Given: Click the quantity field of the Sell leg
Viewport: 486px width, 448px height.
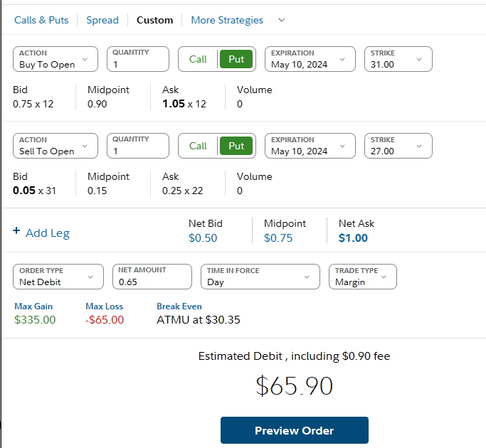Looking at the screenshot, I should pyautogui.click(x=138, y=146).
